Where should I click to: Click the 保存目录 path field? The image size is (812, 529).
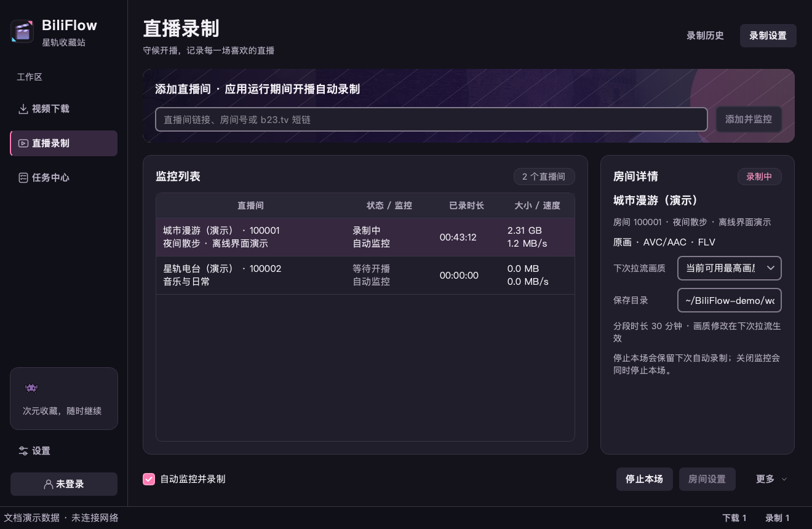[x=730, y=301]
